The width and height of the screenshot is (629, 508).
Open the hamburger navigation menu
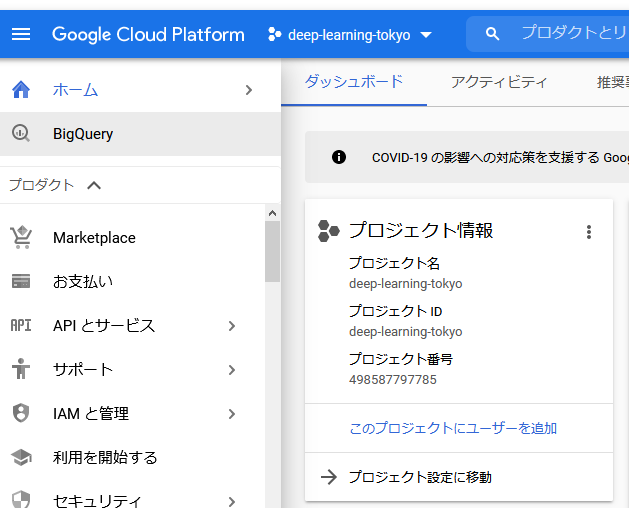(21, 34)
